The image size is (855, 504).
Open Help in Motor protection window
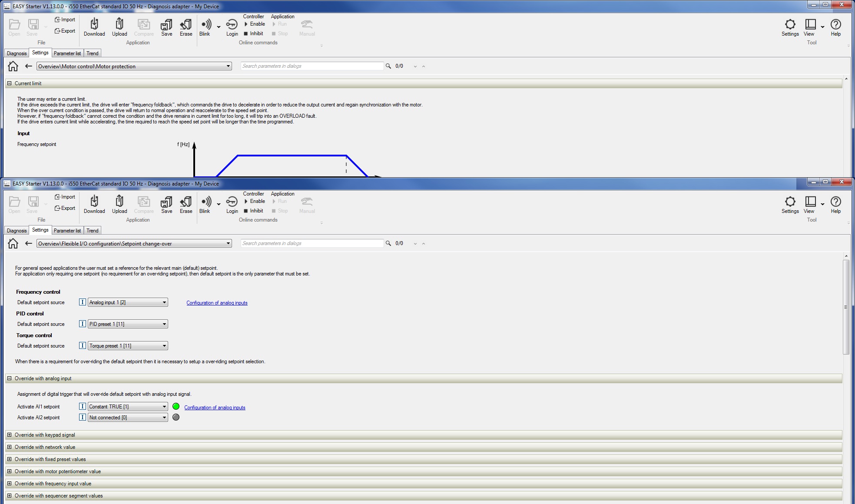coord(835,25)
